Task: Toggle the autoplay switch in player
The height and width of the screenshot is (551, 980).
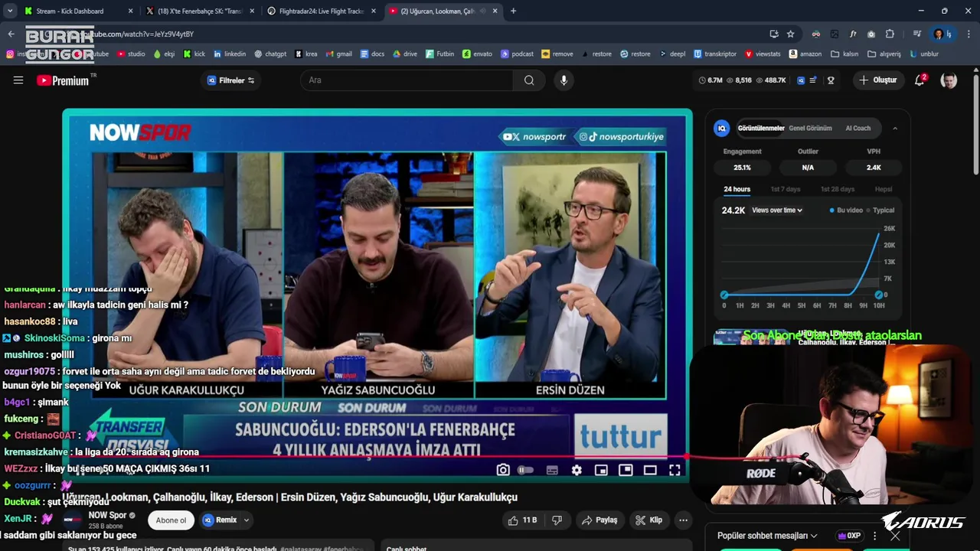Action: (525, 470)
